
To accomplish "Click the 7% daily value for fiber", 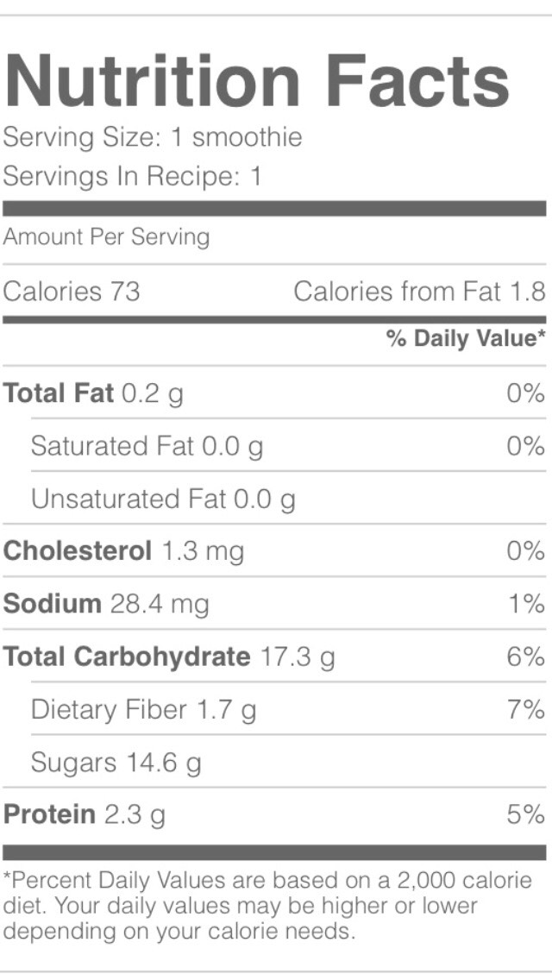I will pyautogui.click(x=526, y=710).
